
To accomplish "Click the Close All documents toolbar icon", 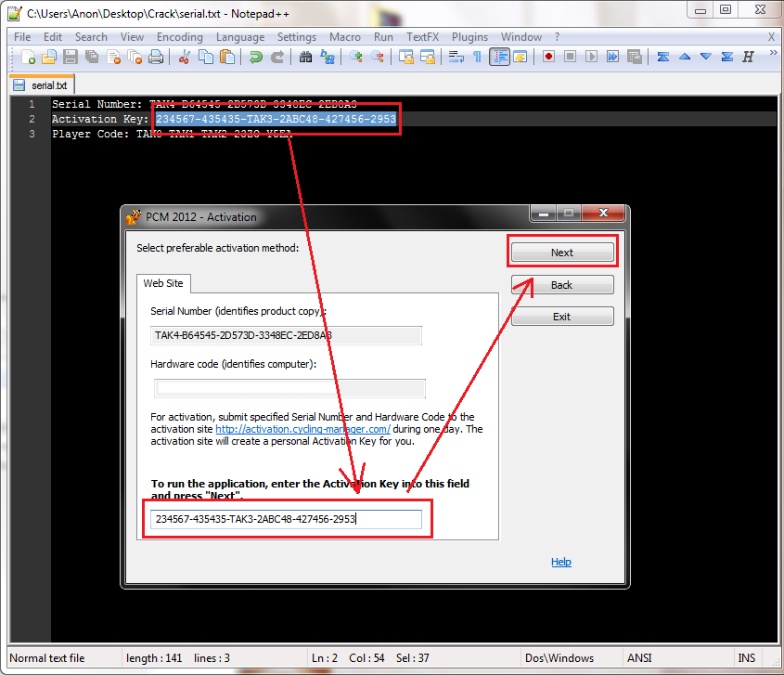I will (x=135, y=57).
